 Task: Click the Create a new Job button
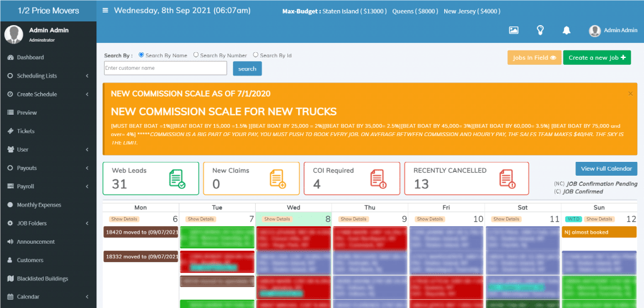tap(597, 58)
